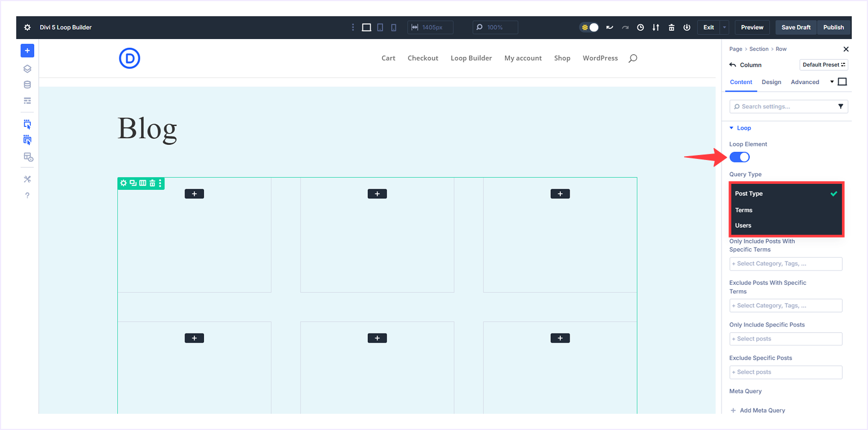Switch to the Advanced tab
The width and height of the screenshot is (868, 430).
tap(805, 82)
